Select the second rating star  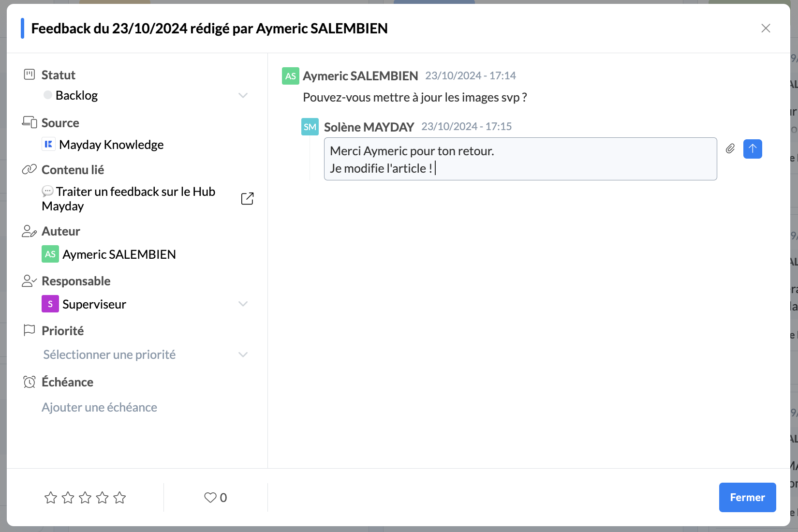click(x=68, y=498)
